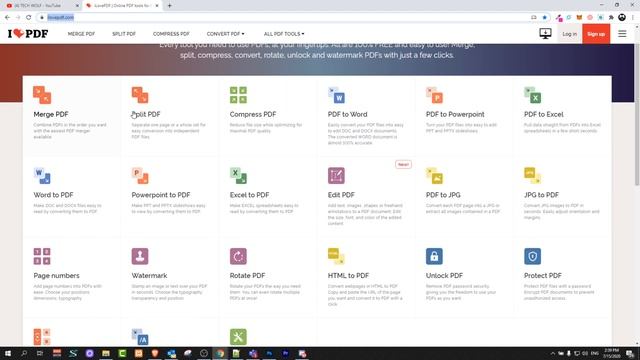The width and height of the screenshot is (640, 360).
Task: Click the Rotate PDF icon
Action: [238, 256]
